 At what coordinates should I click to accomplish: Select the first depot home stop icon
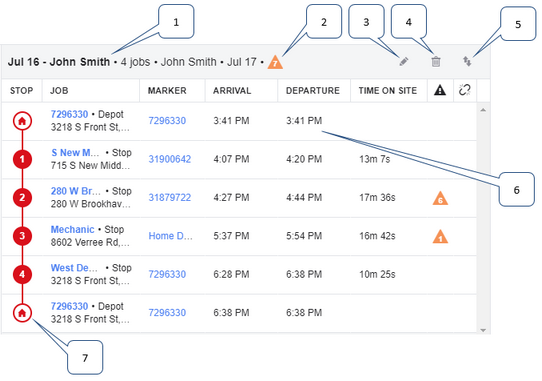(22, 121)
